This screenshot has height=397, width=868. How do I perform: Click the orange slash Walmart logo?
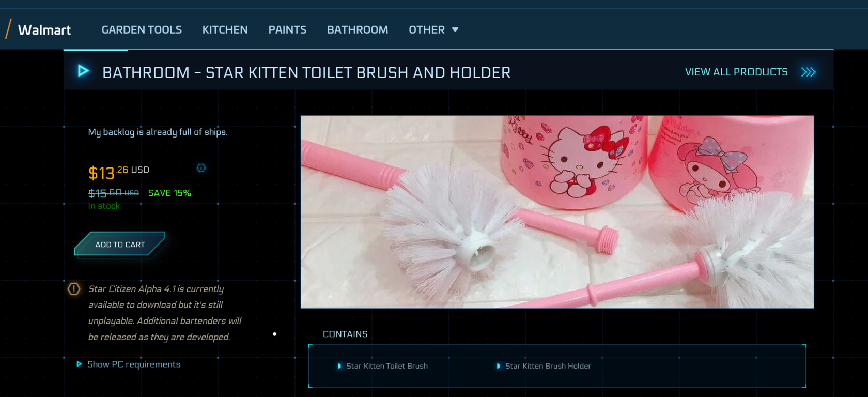click(x=8, y=29)
